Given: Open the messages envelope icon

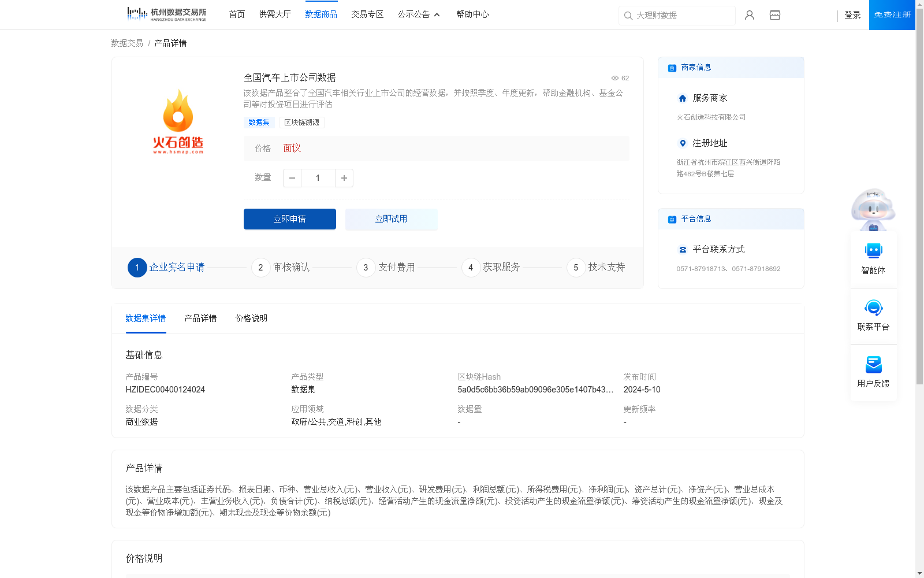Looking at the screenshot, I should tap(774, 15).
